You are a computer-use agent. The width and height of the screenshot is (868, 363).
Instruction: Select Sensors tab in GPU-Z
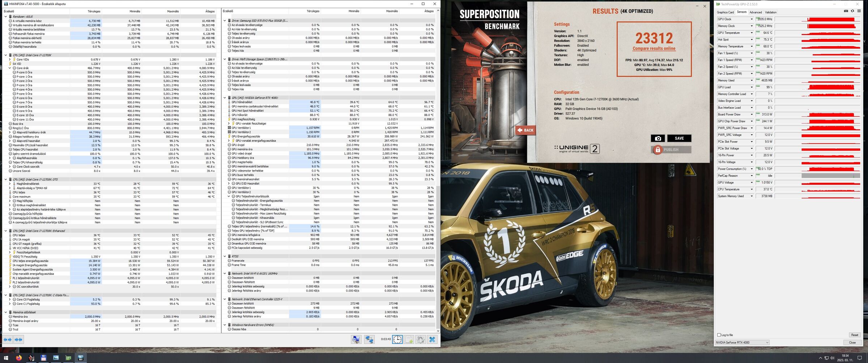741,12
